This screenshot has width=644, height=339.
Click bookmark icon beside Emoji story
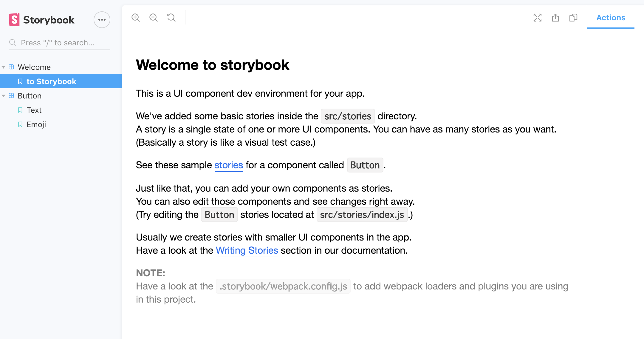click(20, 124)
